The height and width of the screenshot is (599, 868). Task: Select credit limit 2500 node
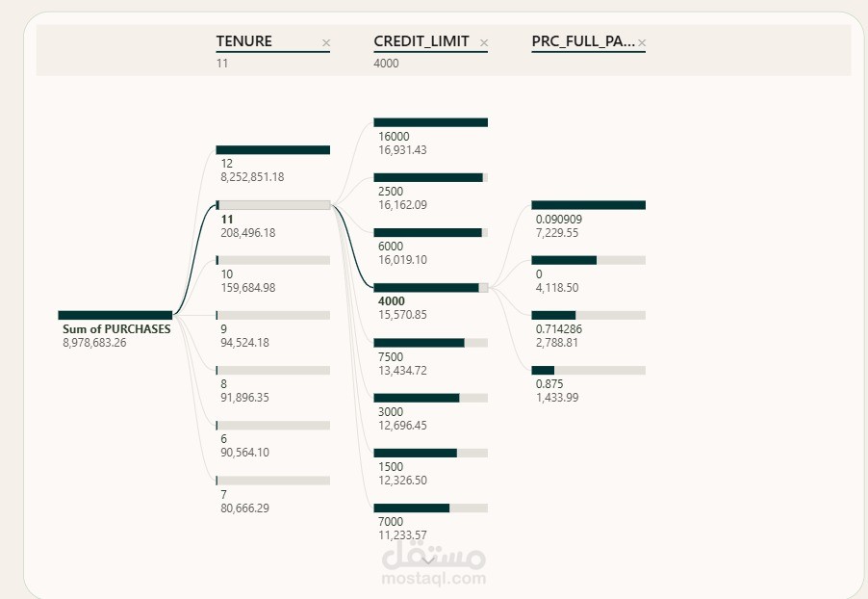click(431, 177)
